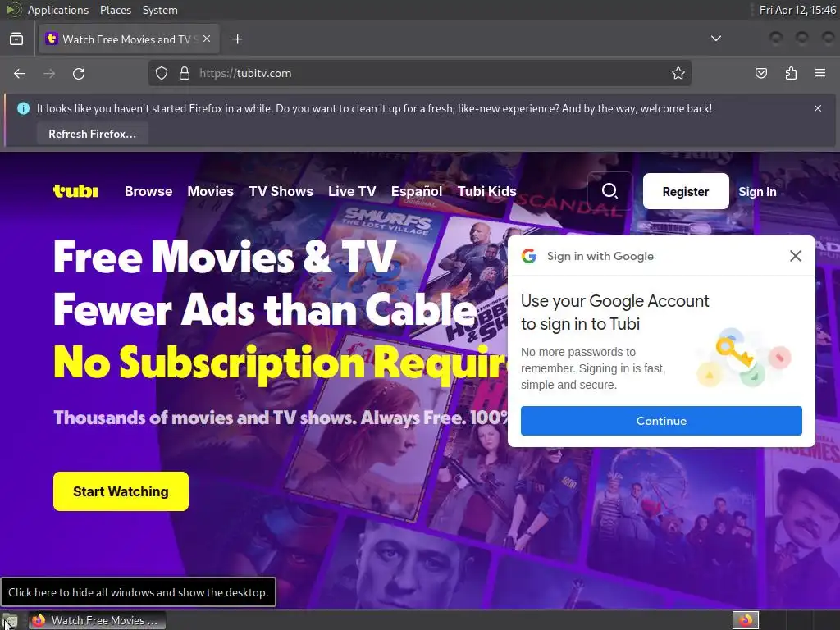Click the URL address bar

(420, 73)
